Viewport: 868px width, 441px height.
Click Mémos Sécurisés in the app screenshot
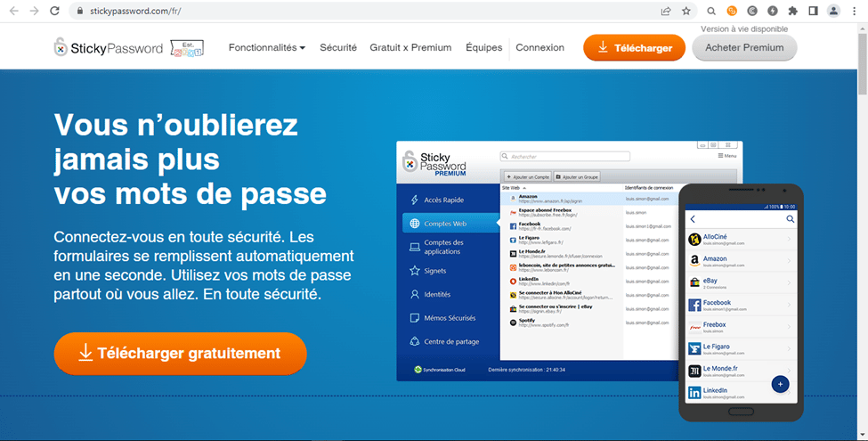click(x=442, y=318)
